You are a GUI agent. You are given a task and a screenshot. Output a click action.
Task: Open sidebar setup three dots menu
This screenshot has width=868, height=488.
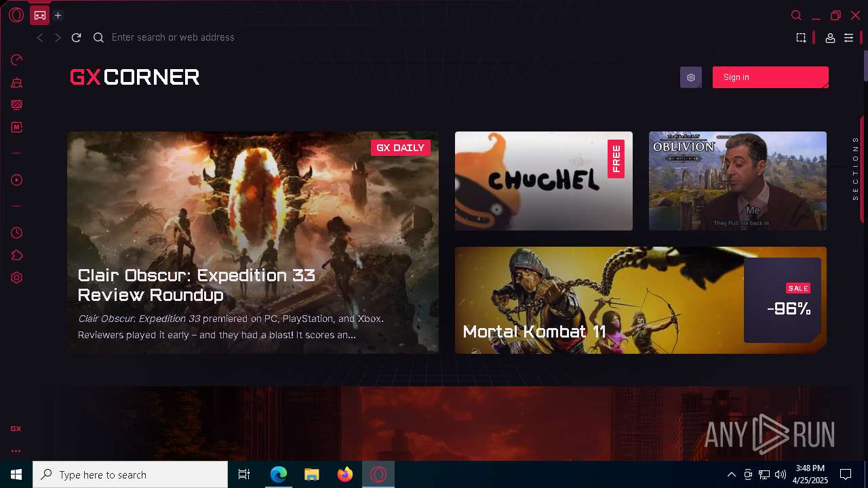16,451
